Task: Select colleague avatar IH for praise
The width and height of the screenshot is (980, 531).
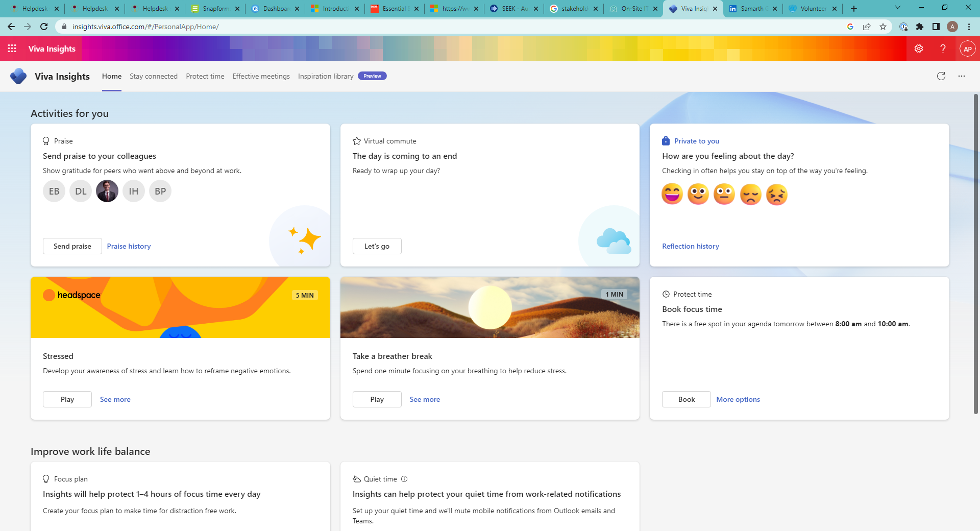Action: pos(134,191)
